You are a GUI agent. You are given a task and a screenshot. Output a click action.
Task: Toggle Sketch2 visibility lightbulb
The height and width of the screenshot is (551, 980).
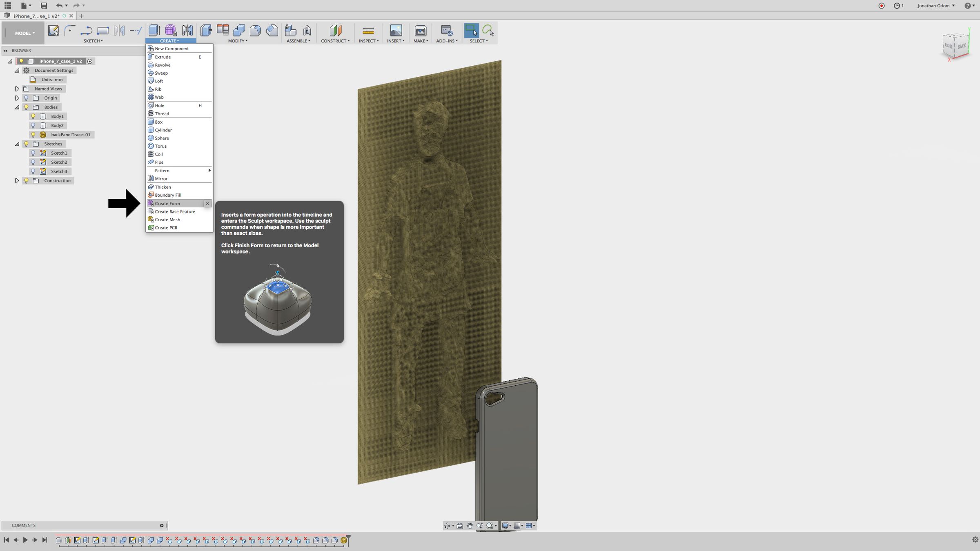[x=33, y=162]
